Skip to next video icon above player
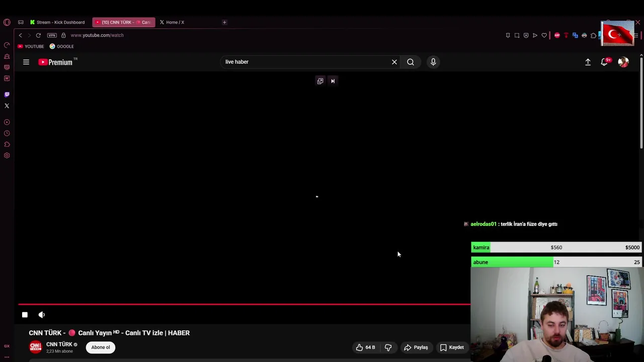The image size is (644, 362). tap(333, 81)
